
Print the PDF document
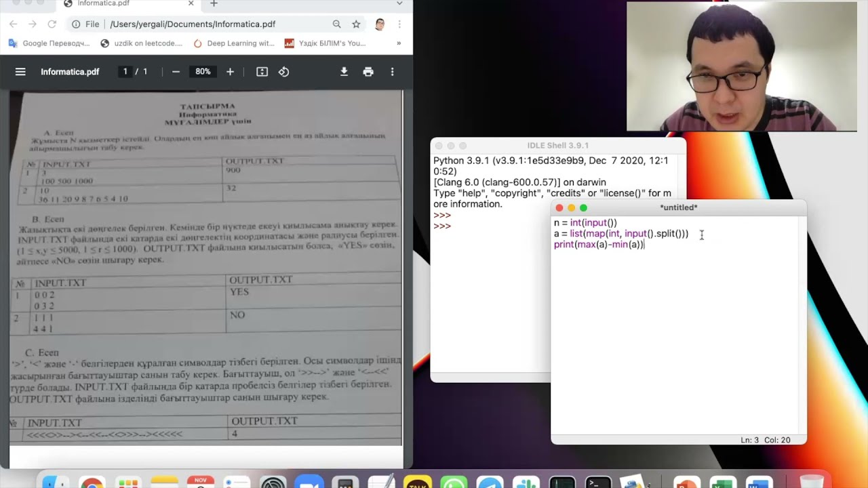(368, 72)
